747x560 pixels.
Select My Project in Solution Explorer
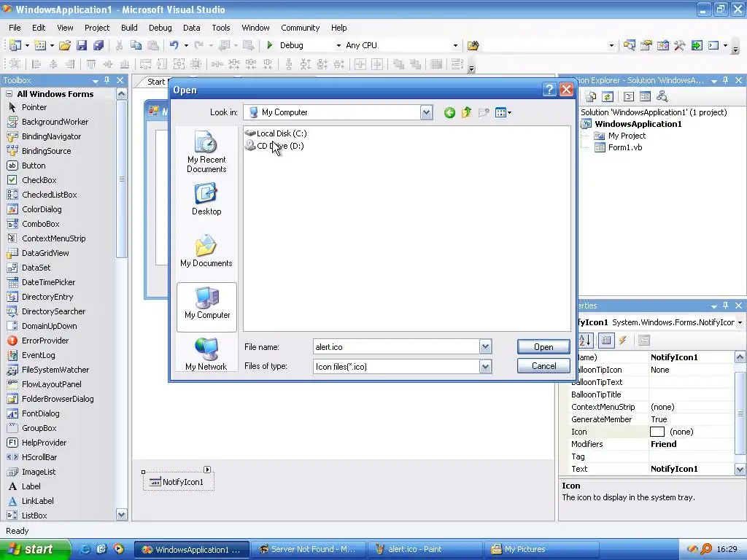627,136
